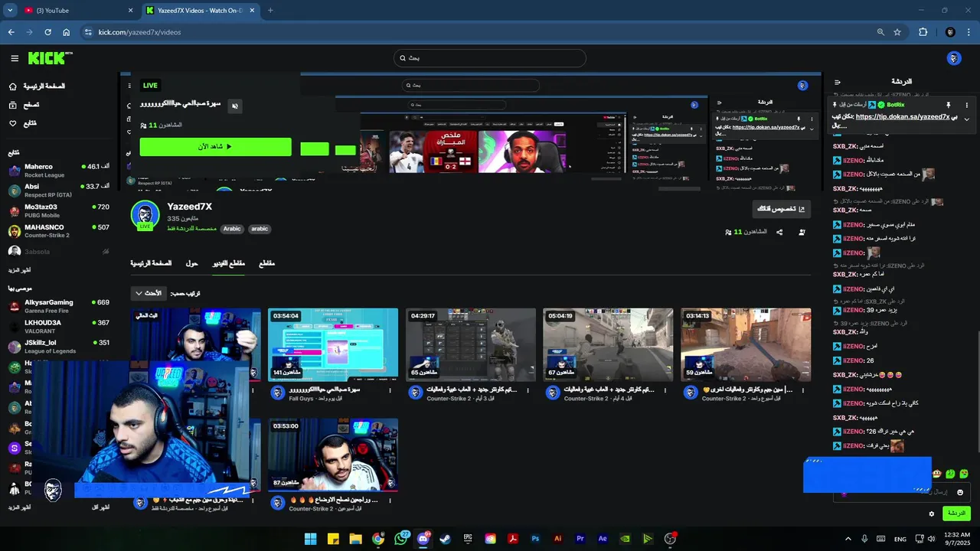The width and height of the screenshot is (980, 551).
Task: Open Discord from the taskbar
Action: [423, 539]
